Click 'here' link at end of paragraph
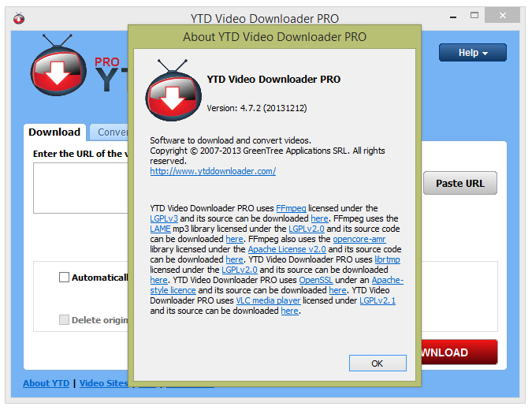 pos(290,311)
